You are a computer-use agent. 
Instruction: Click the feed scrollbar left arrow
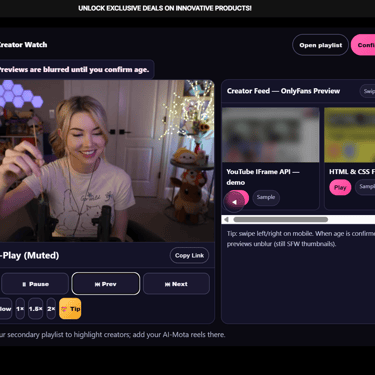[227, 219]
